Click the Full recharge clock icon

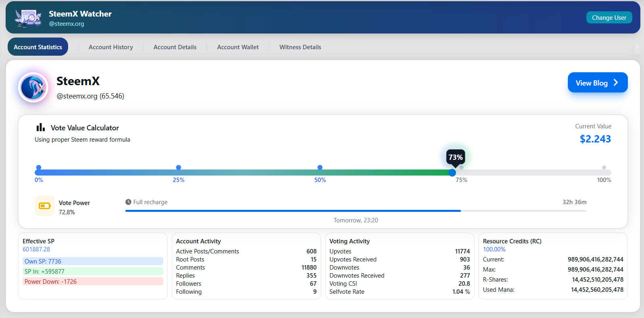point(128,202)
